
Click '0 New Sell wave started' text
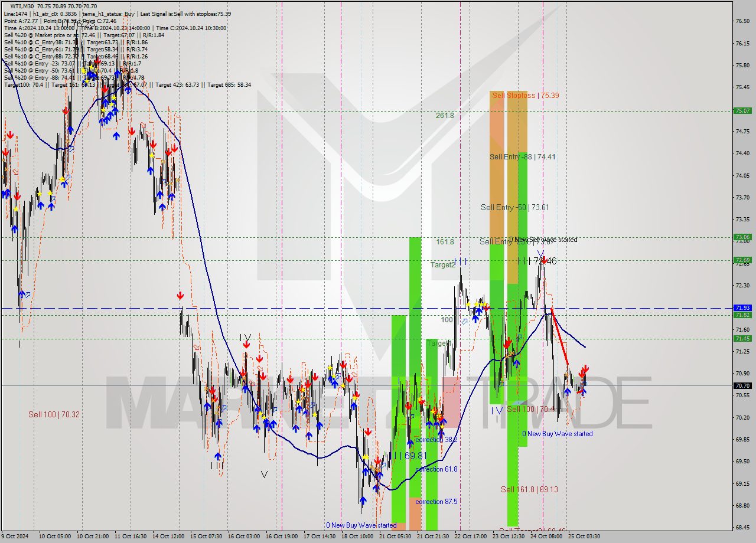point(543,240)
